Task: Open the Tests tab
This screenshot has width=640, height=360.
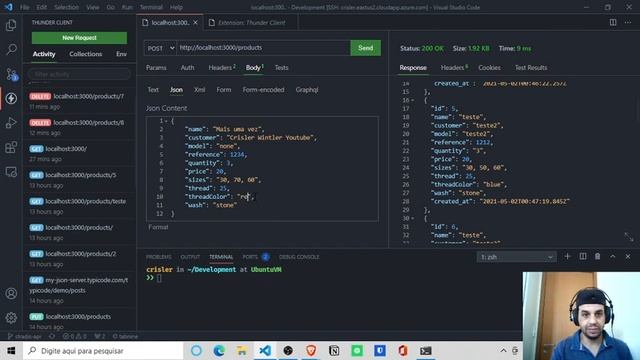Action: (281, 68)
